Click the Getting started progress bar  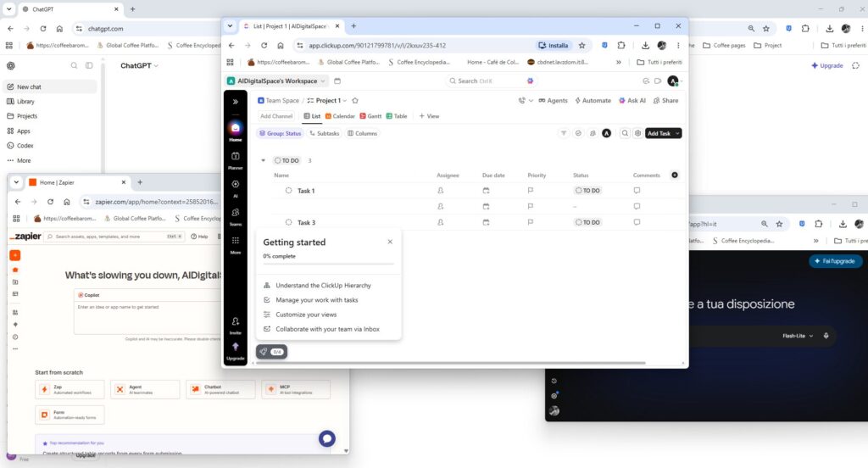(x=329, y=265)
